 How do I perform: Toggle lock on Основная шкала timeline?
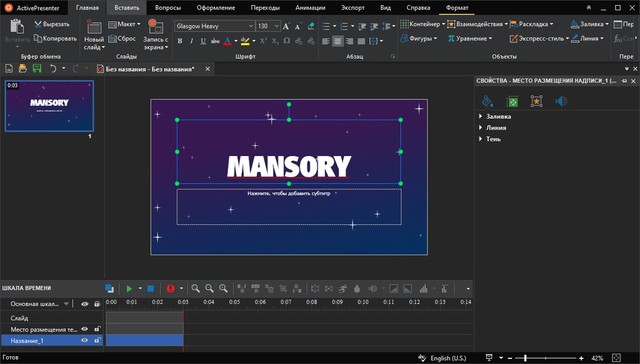pos(97,304)
